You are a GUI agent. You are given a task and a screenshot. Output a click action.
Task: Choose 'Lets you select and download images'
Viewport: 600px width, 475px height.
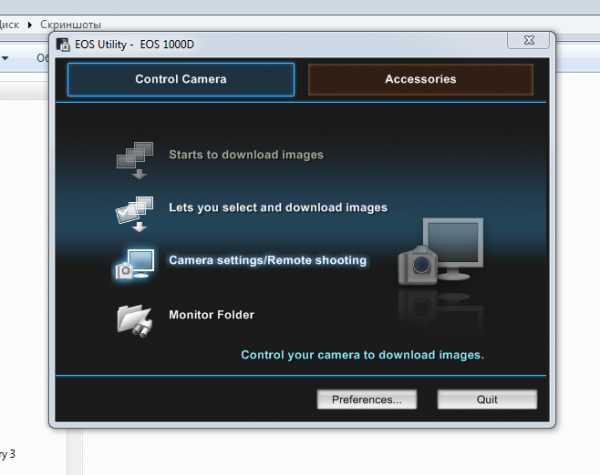pos(278,207)
